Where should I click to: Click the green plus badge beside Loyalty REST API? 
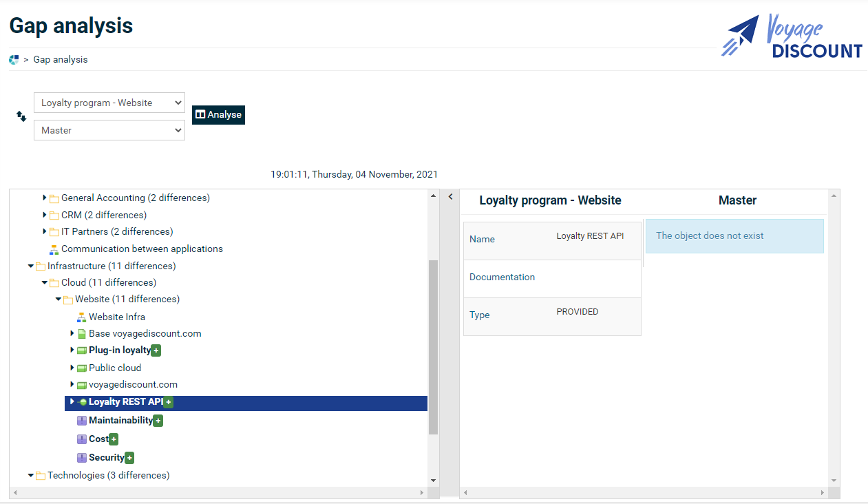[169, 403]
